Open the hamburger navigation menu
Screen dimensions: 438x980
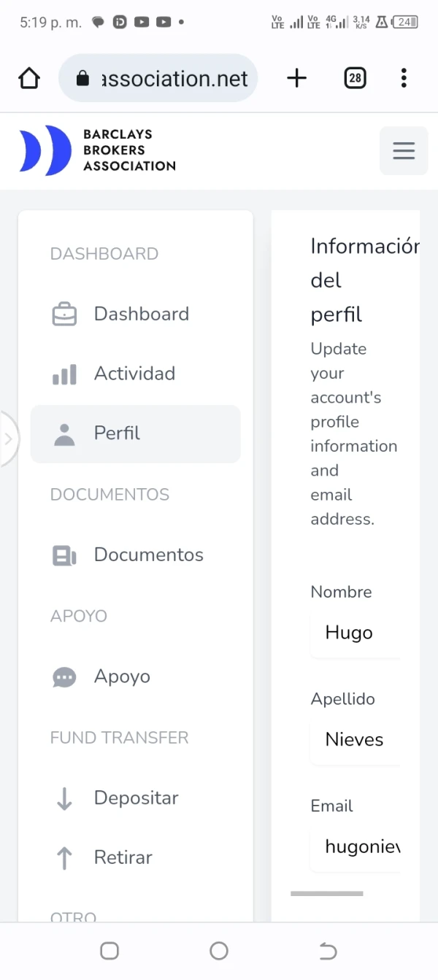404,151
